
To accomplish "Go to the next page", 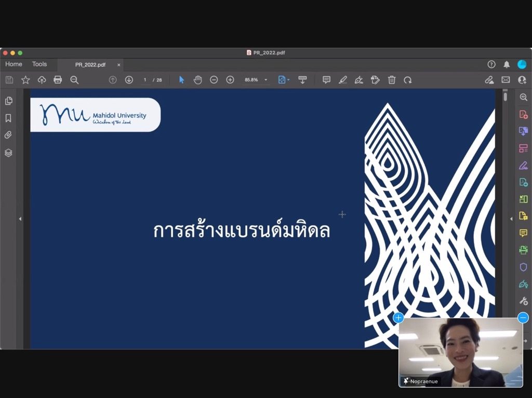I will click(x=129, y=80).
